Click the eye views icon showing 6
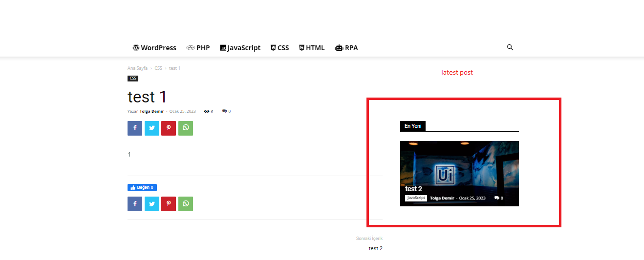The width and height of the screenshot is (644, 260). [207, 111]
